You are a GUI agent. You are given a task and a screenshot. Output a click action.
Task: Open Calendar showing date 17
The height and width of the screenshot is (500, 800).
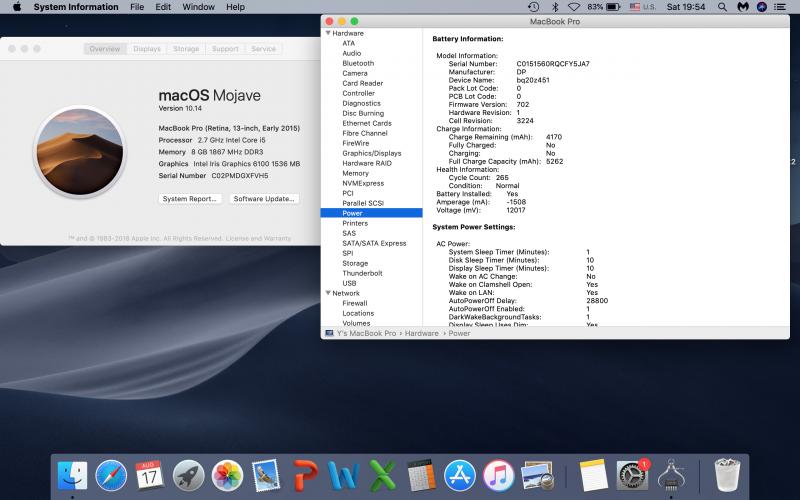149,475
